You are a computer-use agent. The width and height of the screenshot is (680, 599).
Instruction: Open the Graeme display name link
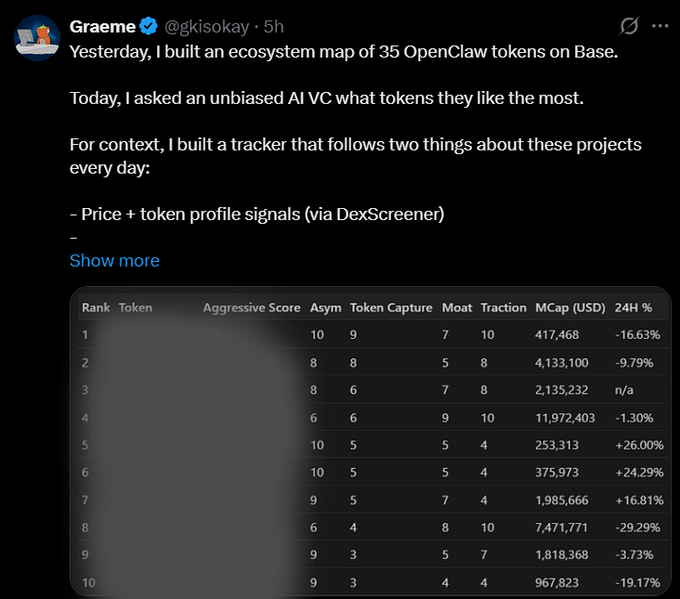pos(102,26)
